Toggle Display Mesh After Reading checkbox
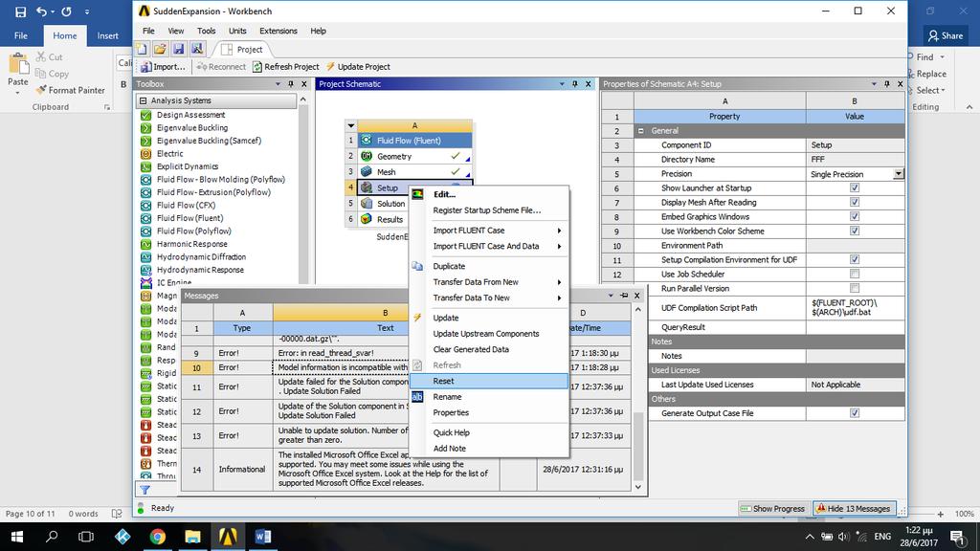This screenshot has height=551, width=980. 855,203
